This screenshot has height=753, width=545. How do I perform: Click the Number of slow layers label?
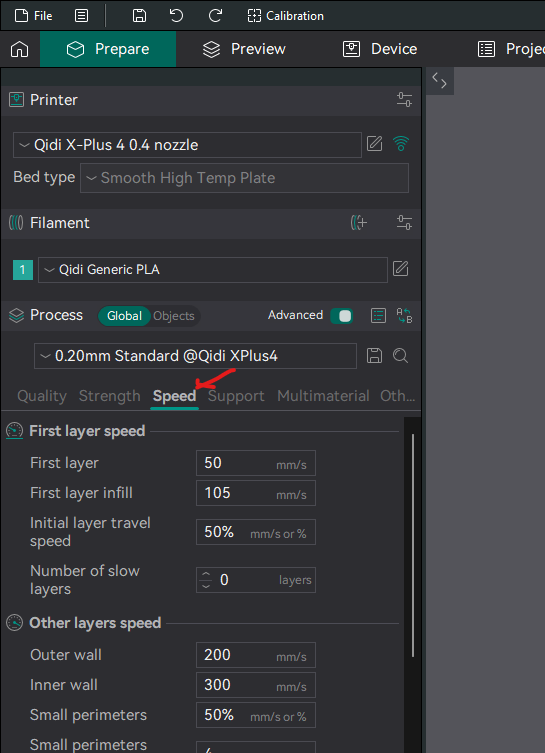pos(85,580)
